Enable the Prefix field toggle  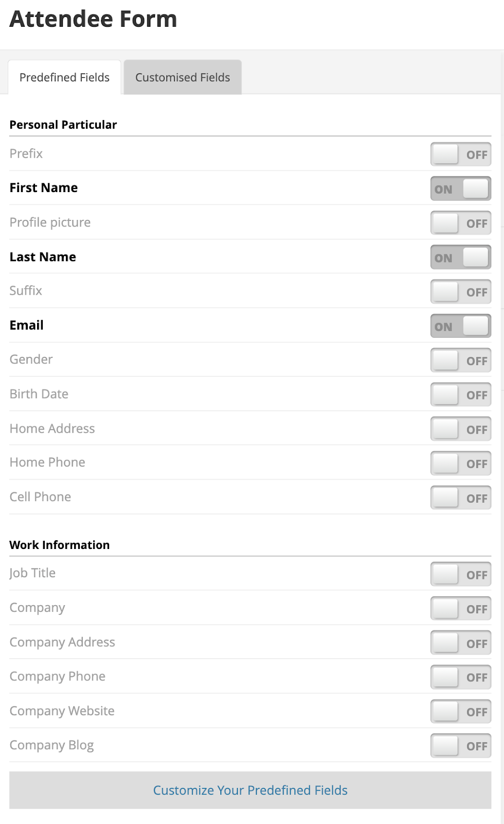pos(460,154)
